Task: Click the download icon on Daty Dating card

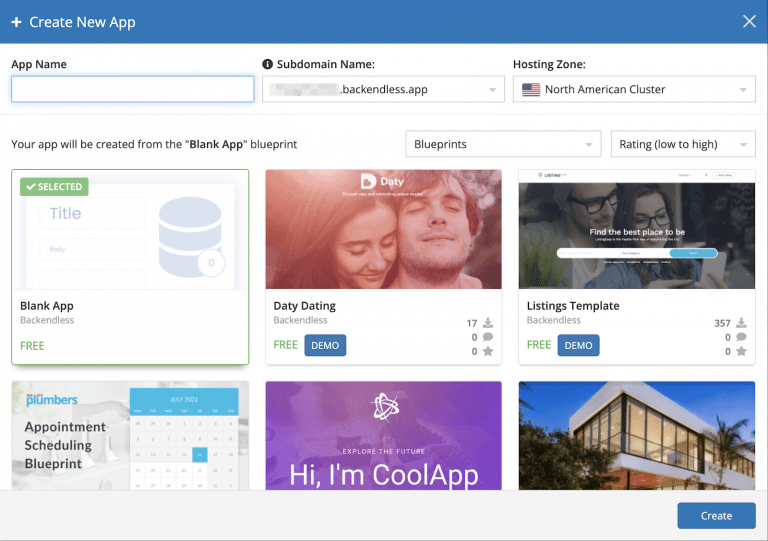Action: coord(487,323)
